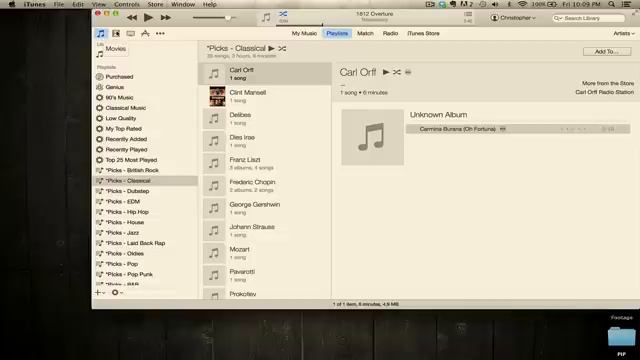Select artist Pavarotti
This screenshot has height=360, width=640.
(x=265, y=275)
